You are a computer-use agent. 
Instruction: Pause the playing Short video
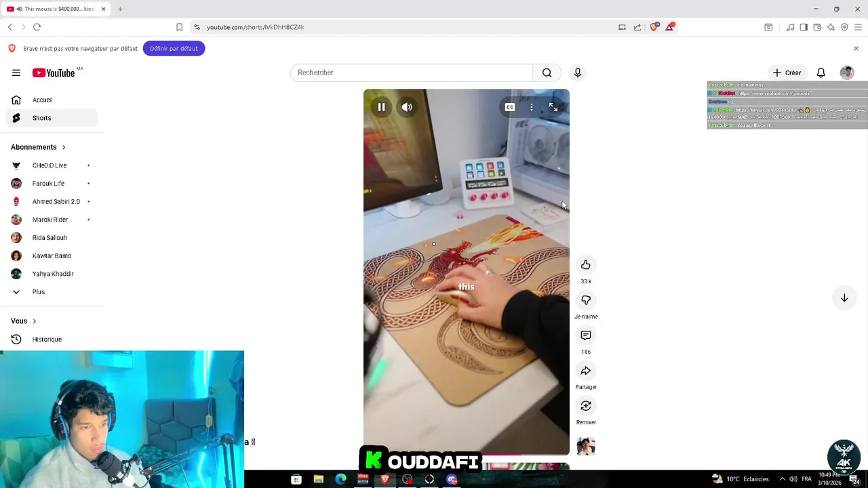point(381,107)
